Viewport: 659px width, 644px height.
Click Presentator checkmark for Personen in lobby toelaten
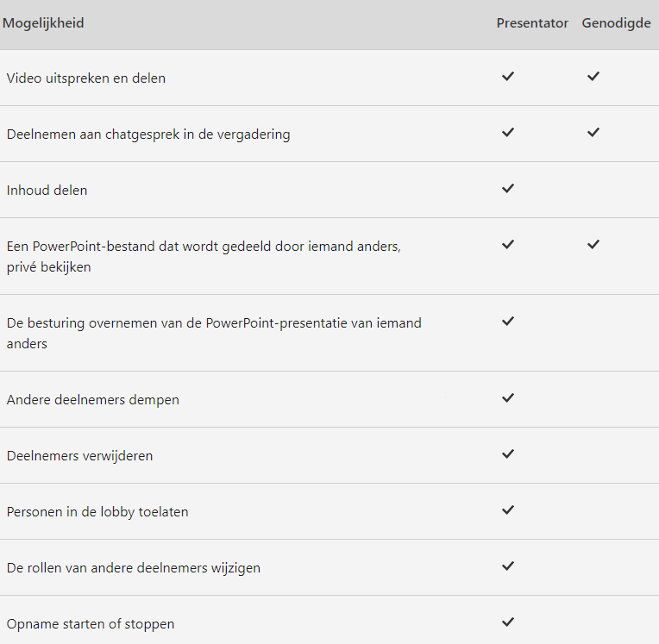508,510
